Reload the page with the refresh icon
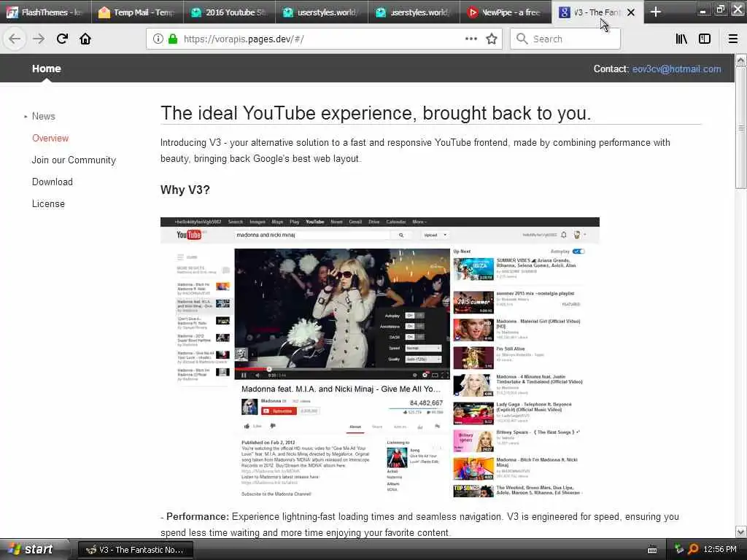Screen dimensions: 747x560 point(62,39)
